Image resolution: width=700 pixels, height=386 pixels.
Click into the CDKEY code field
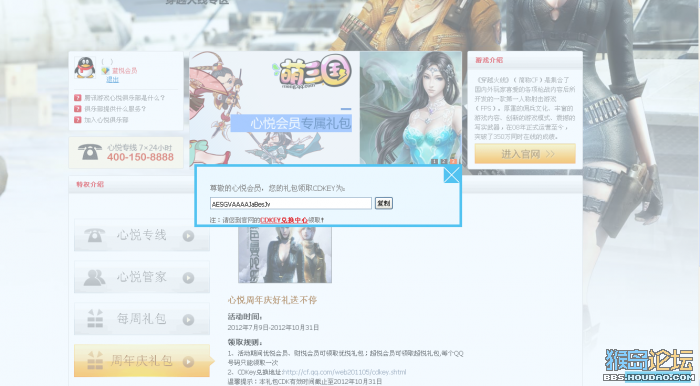pos(291,204)
